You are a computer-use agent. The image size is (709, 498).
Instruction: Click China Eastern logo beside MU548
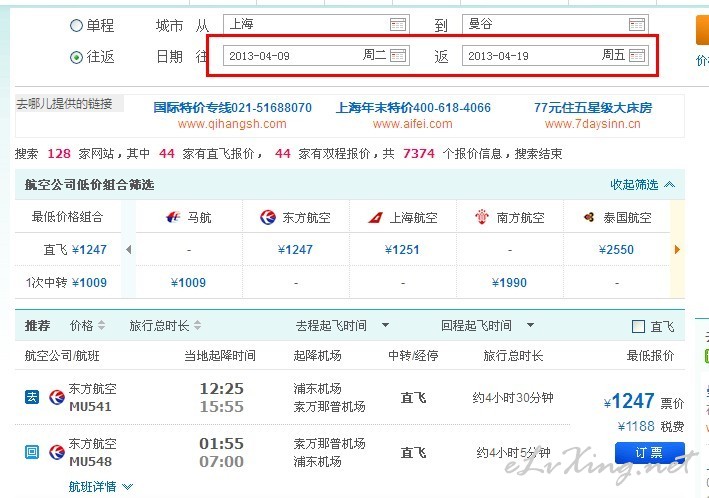57,452
